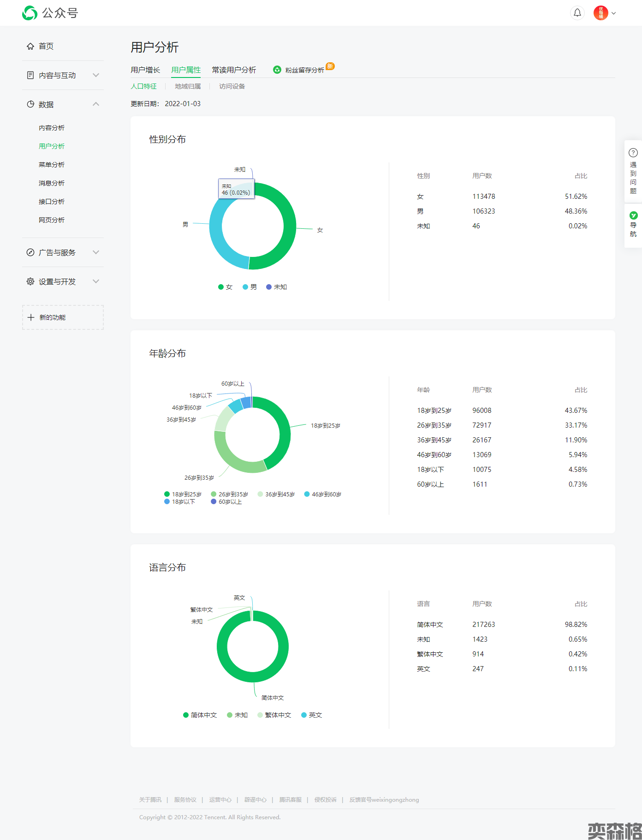Click the 服务协议 footer link

pos(185,799)
